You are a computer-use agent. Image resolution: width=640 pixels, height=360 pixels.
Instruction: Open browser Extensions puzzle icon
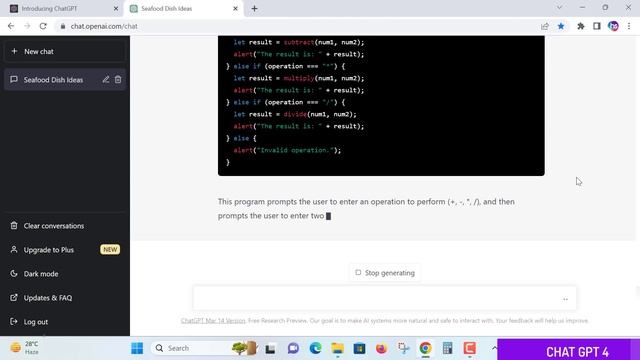(x=580, y=26)
